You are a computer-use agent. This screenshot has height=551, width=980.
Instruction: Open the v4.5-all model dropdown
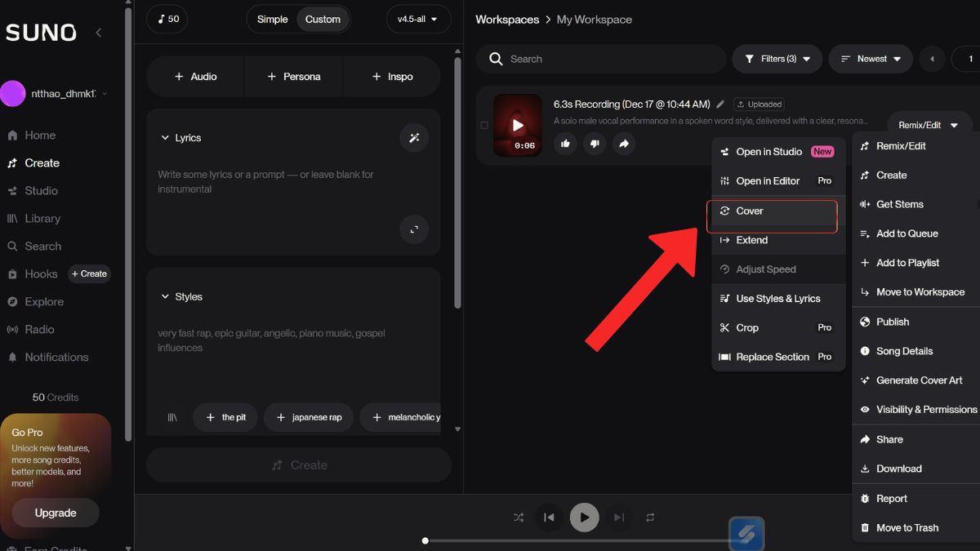tap(418, 18)
